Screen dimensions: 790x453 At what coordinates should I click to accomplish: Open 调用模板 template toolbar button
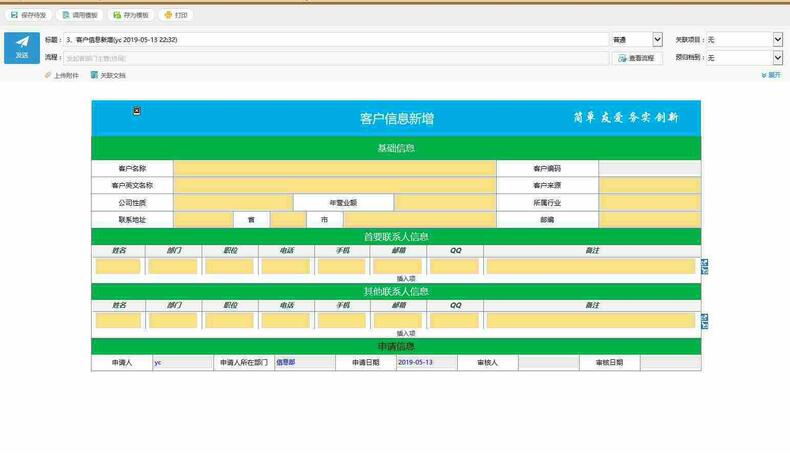tap(80, 15)
